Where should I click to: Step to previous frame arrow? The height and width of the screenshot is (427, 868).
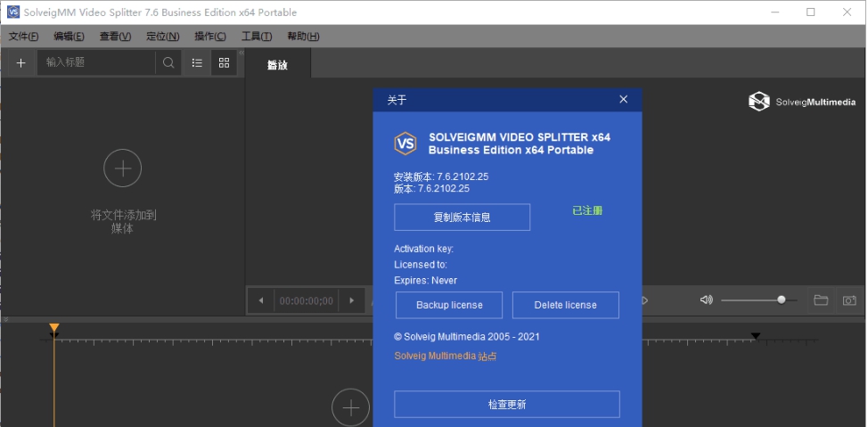coord(260,301)
